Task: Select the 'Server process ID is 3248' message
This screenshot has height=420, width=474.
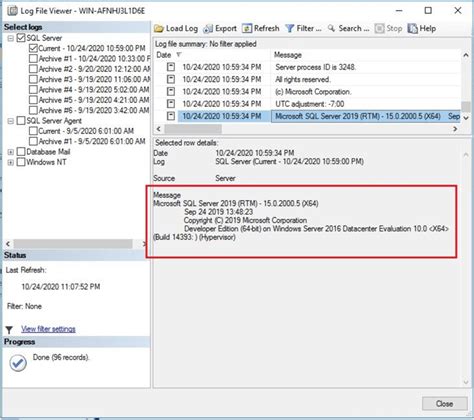Action: [x=316, y=67]
